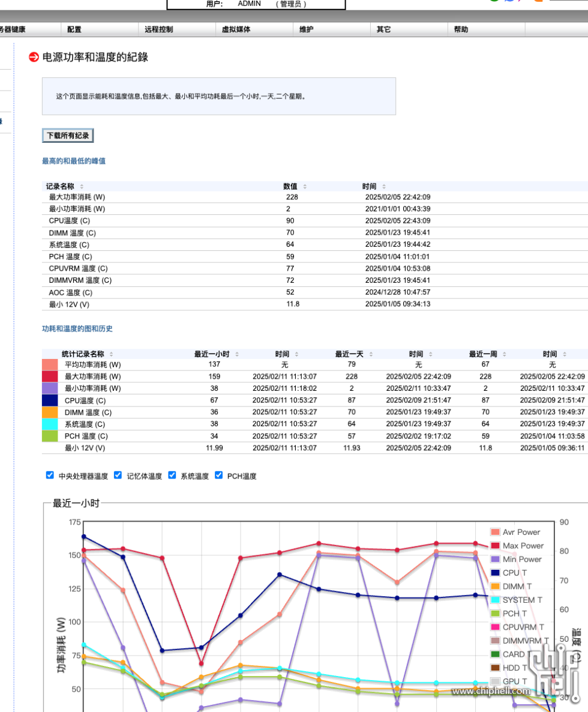
Task: Click the SYSTEM T legend marker
Action: (495, 600)
